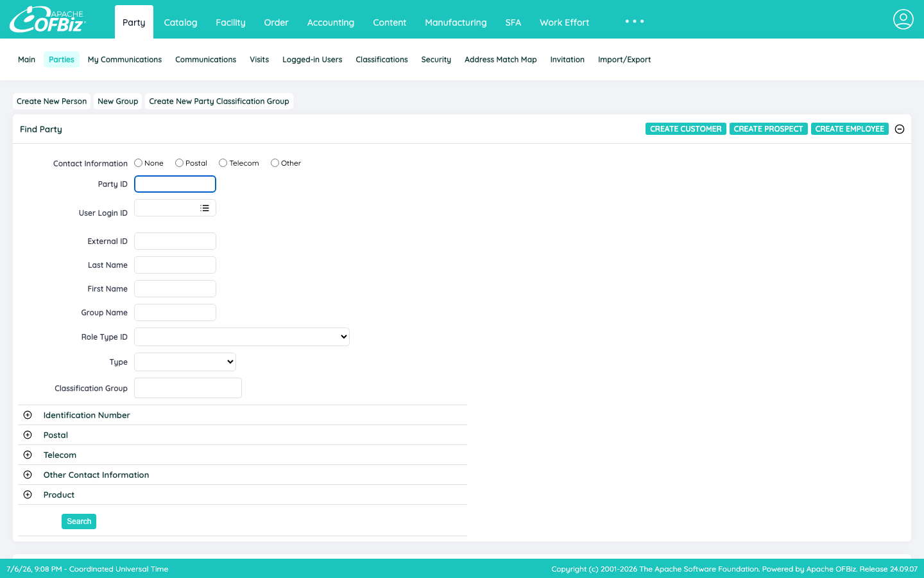Click the Create Prospect button
Screen dimensions: 924x578
[768, 129]
